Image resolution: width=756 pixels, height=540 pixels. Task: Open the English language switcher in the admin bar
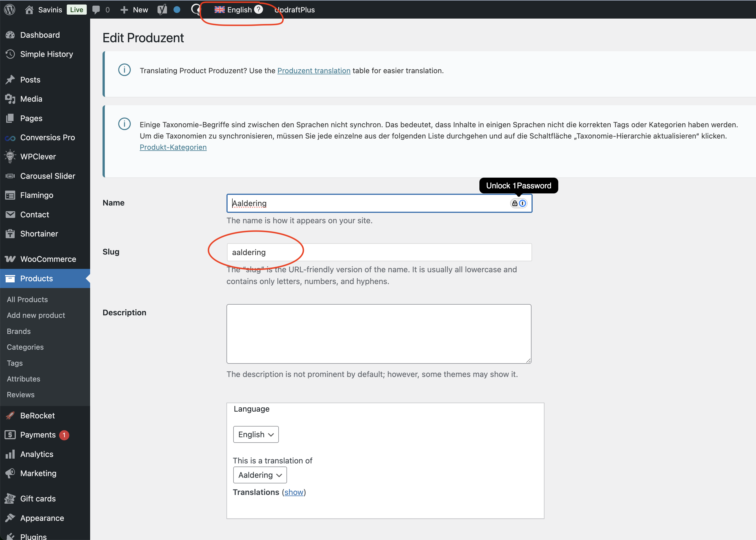point(233,10)
